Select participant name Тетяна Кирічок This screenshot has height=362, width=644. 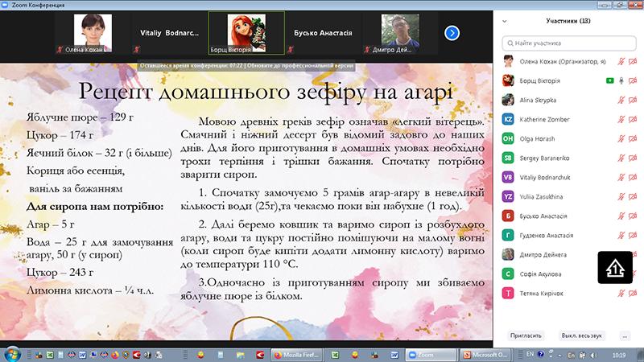click(x=541, y=293)
